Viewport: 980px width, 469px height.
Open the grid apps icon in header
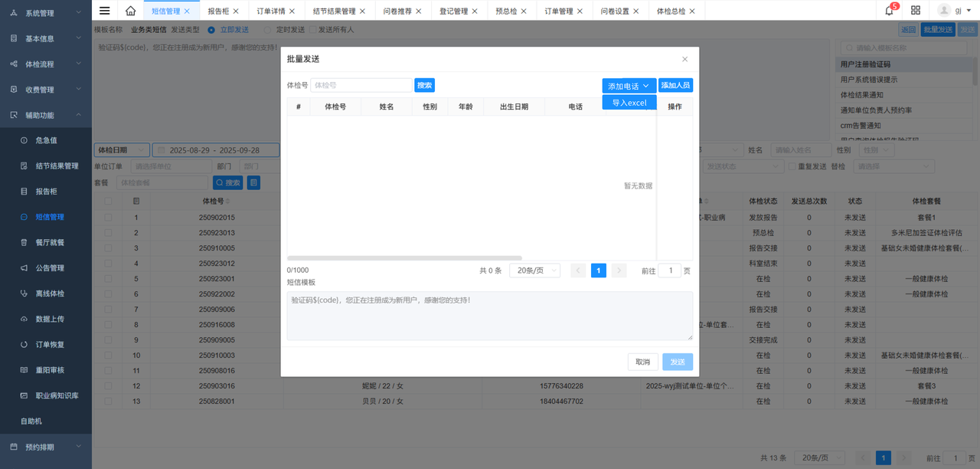click(916, 11)
